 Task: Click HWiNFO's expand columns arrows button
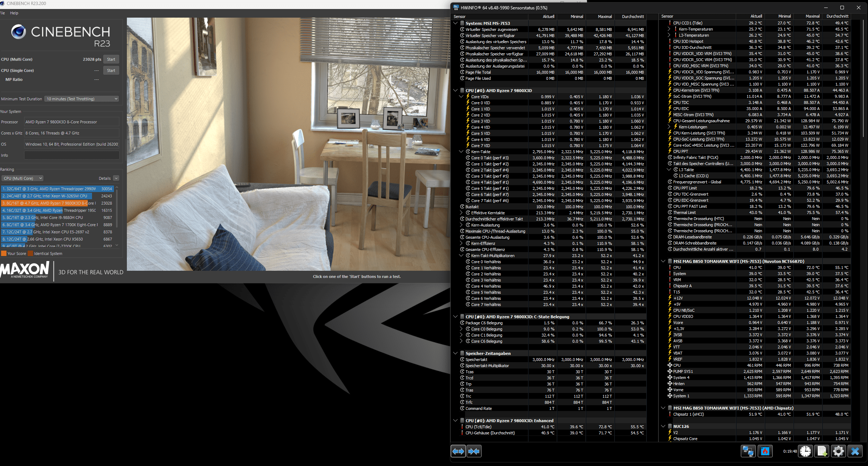click(x=458, y=451)
